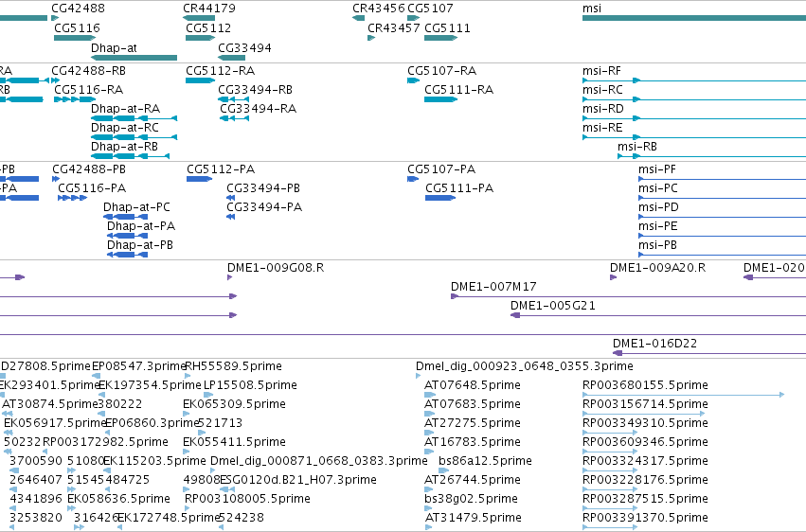Click gene label CG5107
The image size is (806, 532).
click(430, 9)
